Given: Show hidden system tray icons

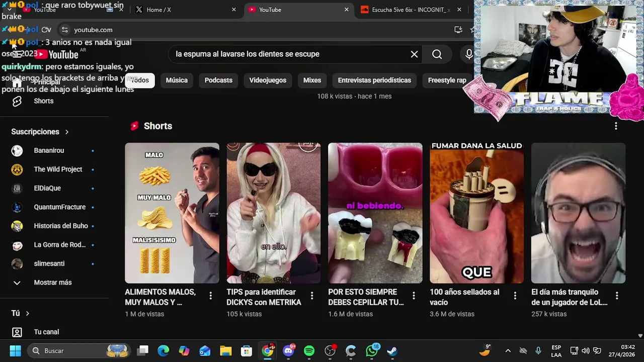Looking at the screenshot, I should 508,351.
